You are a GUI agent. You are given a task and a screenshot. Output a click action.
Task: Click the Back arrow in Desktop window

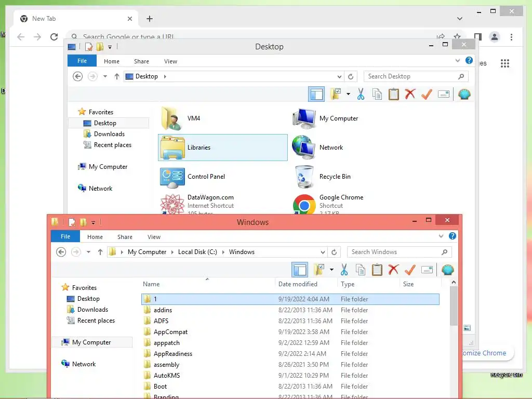click(x=78, y=76)
